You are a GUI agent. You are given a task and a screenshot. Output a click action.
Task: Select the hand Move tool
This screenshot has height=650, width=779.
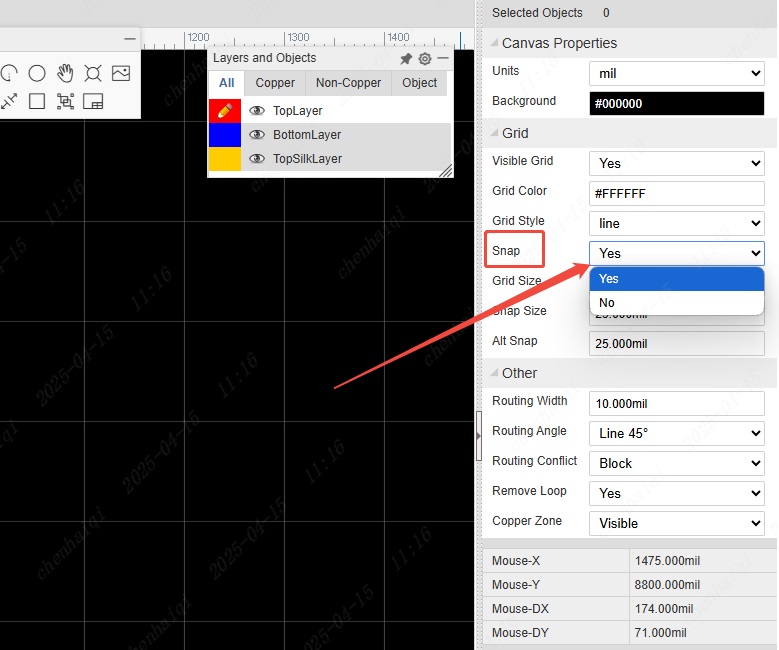pos(65,73)
